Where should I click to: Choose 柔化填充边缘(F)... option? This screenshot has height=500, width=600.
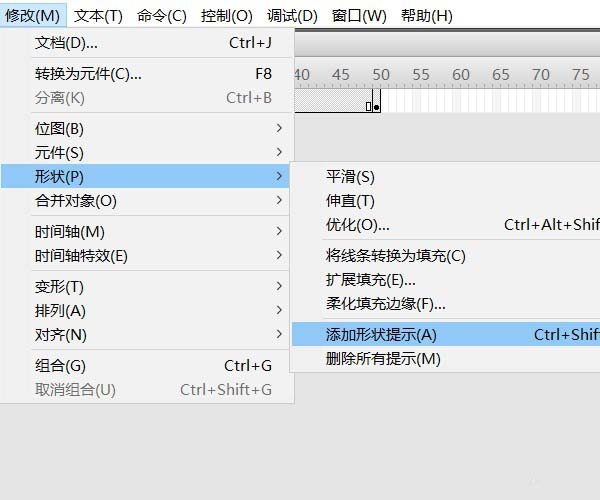point(446,304)
